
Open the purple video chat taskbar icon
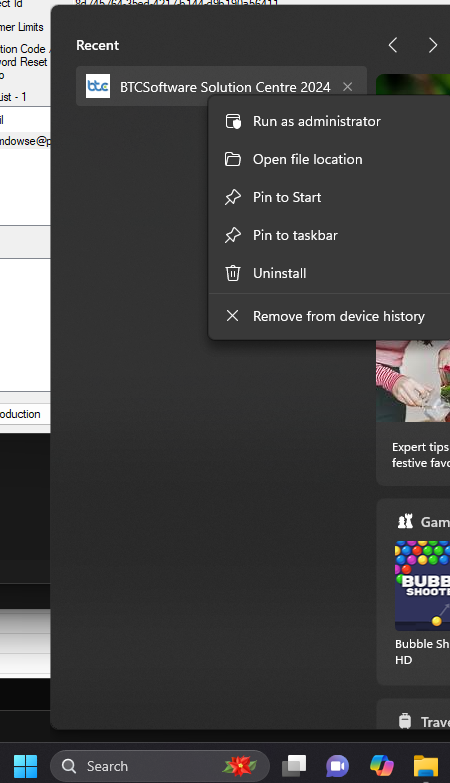[338, 766]
